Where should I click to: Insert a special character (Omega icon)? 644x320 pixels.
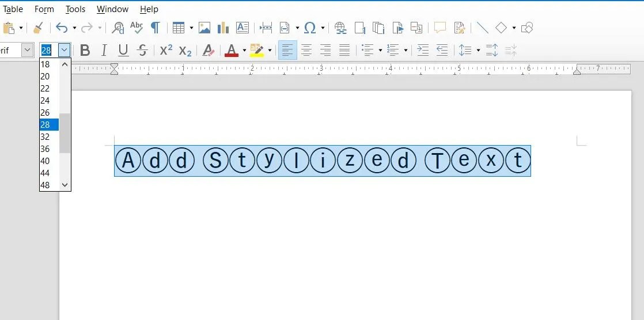310,28
